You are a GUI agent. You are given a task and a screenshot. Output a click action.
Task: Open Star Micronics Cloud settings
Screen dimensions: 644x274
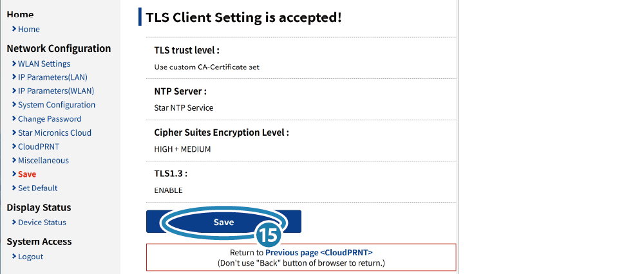click(x=55, y=132)
